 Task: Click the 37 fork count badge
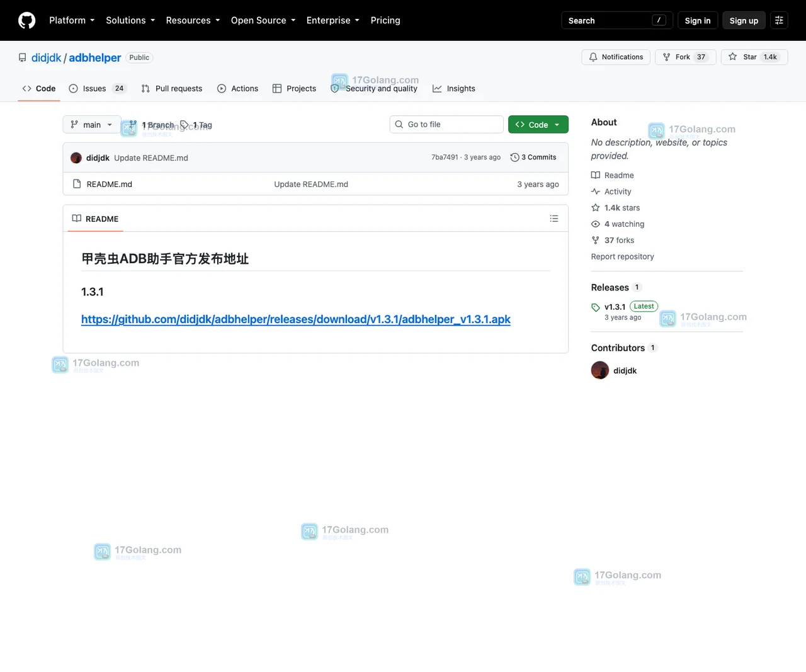tap(701, 57)
